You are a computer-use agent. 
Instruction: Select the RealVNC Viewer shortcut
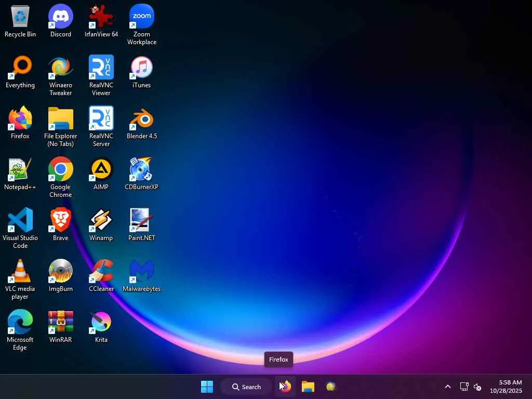101,76
